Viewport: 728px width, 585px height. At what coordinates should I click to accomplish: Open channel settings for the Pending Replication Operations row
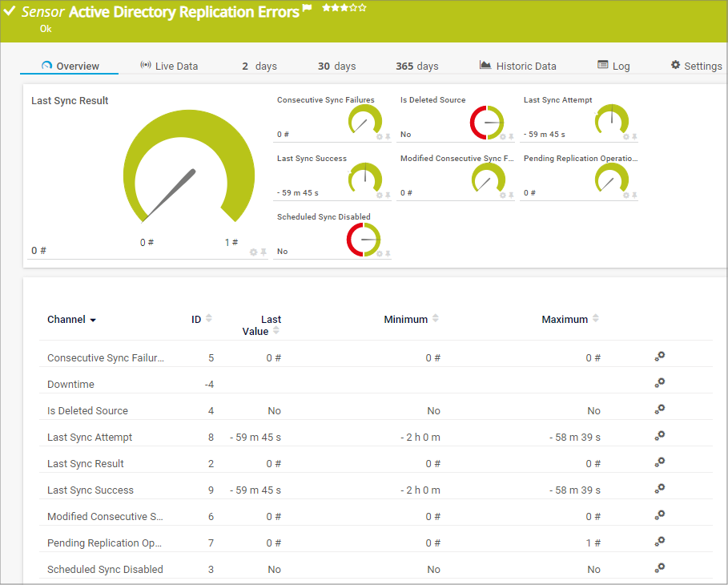660,542
